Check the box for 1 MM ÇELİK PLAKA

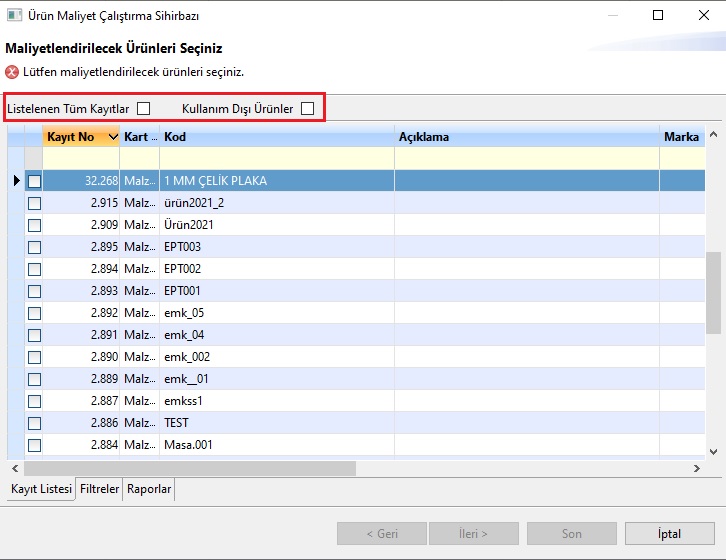click(x=34, y=181)
